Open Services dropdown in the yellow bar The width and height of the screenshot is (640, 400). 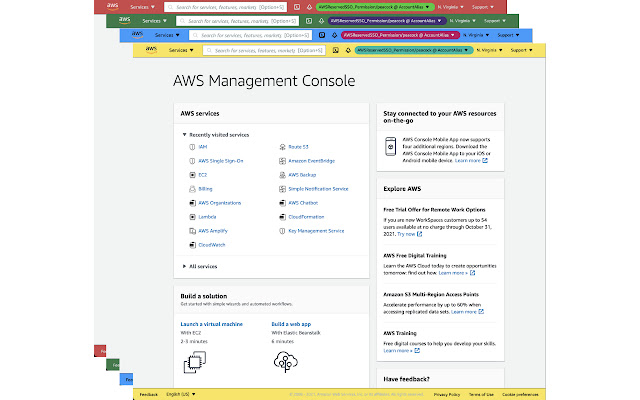[181, 50]
